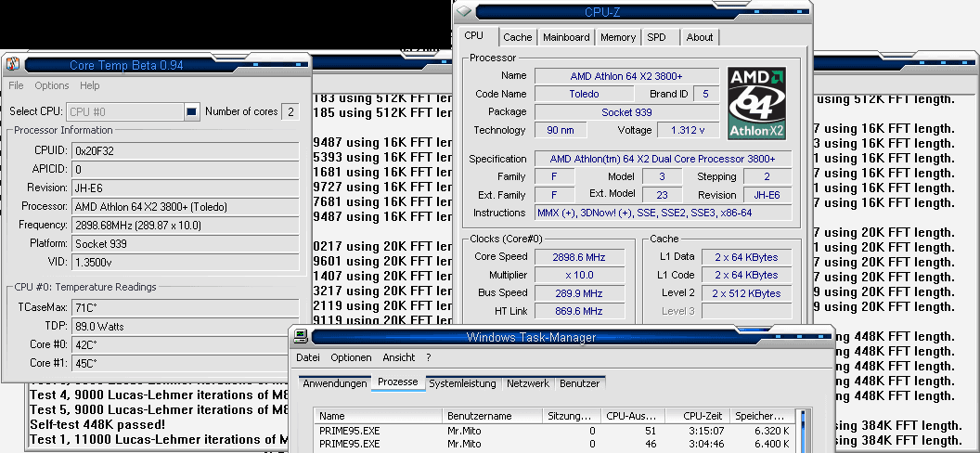This screenshot has width=980, height=453.
Task: Sort processes by the Speicher column header
Action: [x=763, y=416]
